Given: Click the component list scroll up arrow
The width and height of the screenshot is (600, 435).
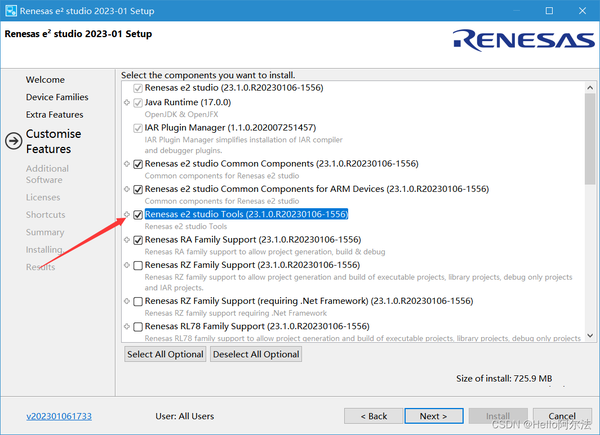Looking at the screenshot, I should click(590, 88).
